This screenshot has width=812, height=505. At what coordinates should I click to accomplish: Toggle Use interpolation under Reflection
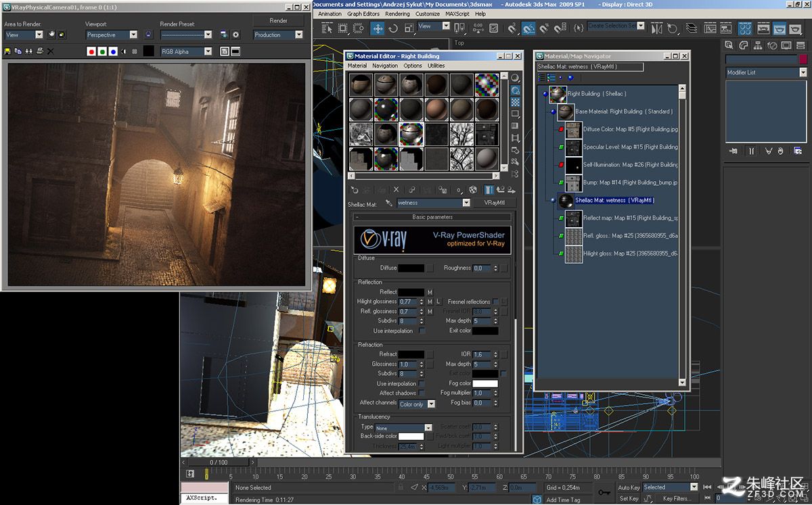(x=422, y=331)
